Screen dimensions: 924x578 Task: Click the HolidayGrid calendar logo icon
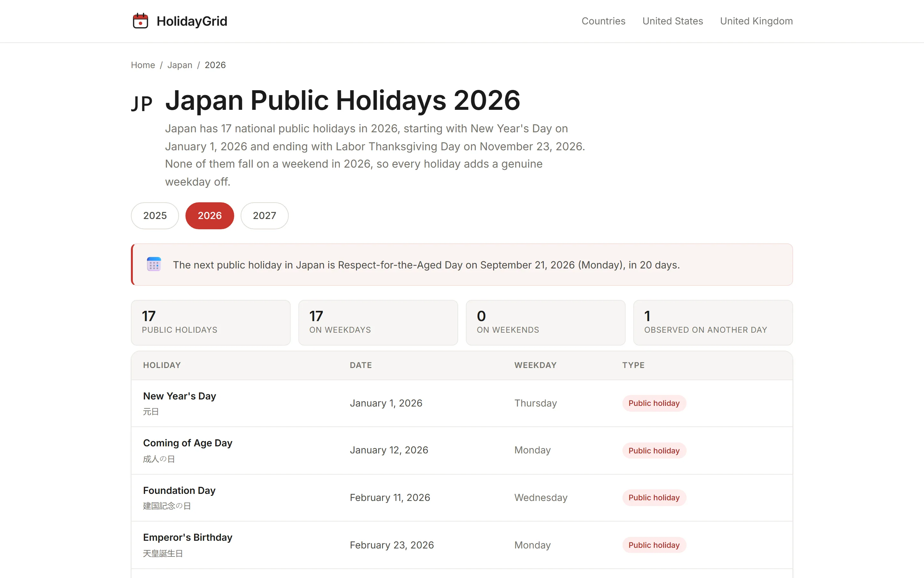(x=140, y=21)
